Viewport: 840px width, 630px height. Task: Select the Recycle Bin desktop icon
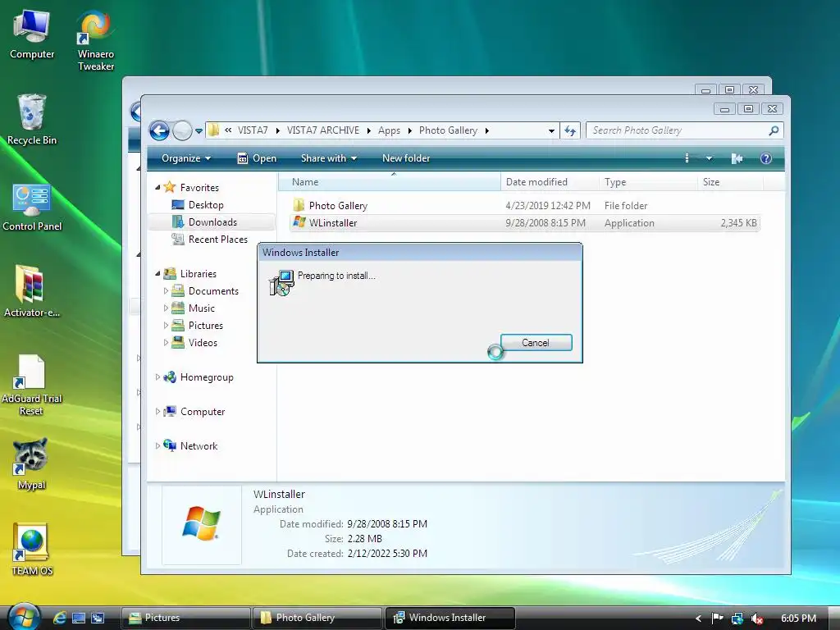click(32, 120)
